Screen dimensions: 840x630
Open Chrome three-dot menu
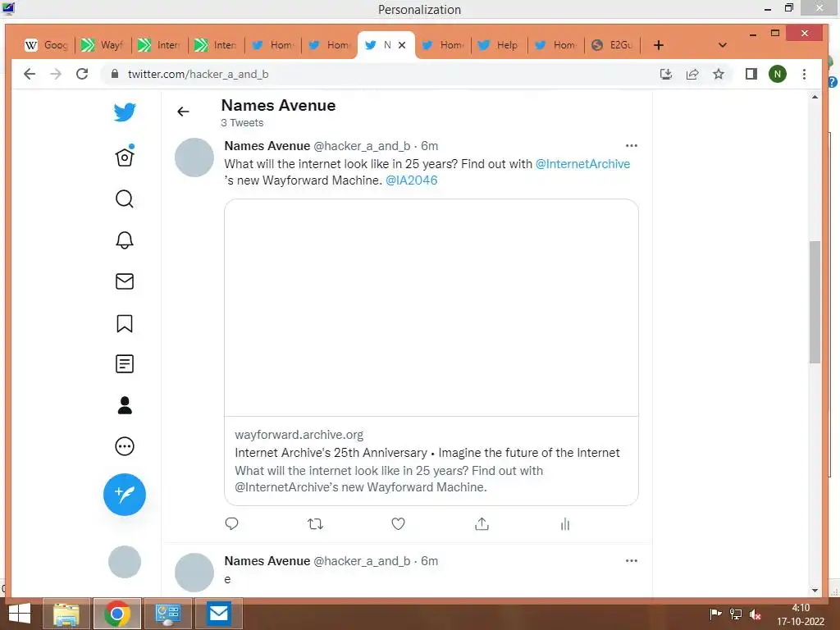(x=804, y=74)
